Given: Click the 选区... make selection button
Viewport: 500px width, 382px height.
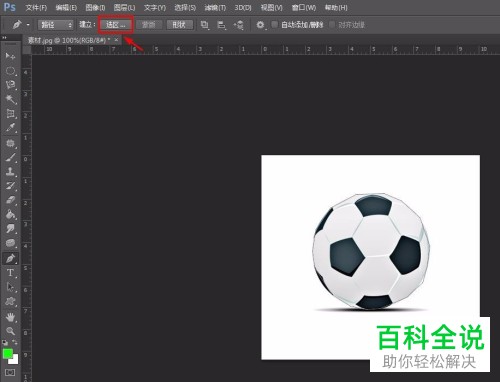Looking at the screenshot, I should pos(116,25).
